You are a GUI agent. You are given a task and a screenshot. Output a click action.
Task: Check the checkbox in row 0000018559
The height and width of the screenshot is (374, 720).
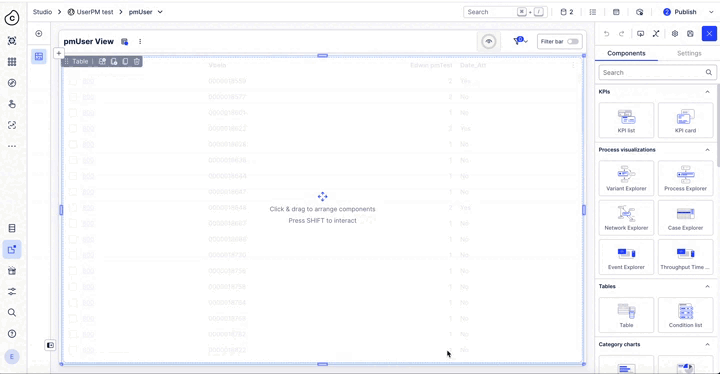[x=73, y=81]
